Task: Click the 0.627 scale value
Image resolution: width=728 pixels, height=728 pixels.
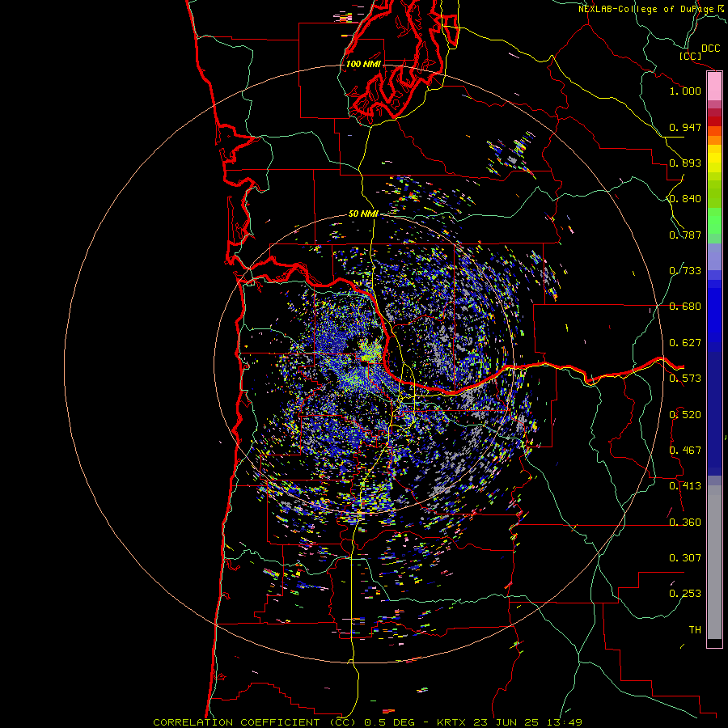Action: [x=685, y=343]
